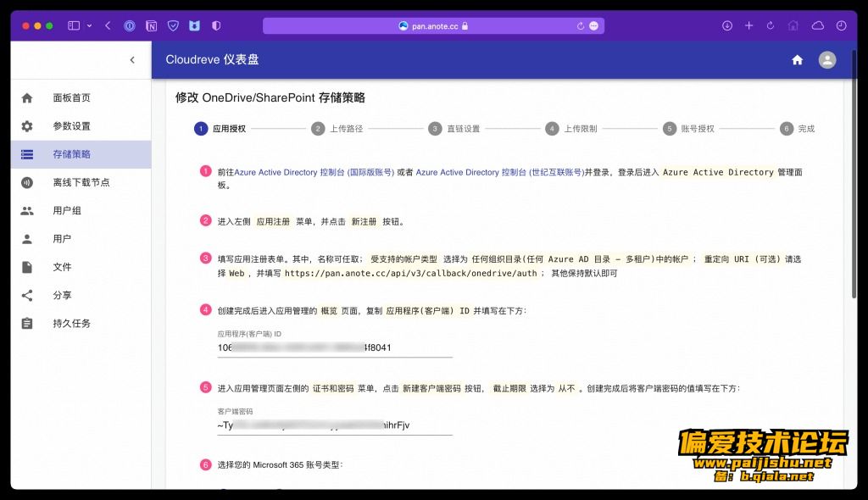Open Azure Active Directory 控制台 (世纪互联账号) link
The height and width of the screenshot is (500, 868).
click(x=500, y=172)
